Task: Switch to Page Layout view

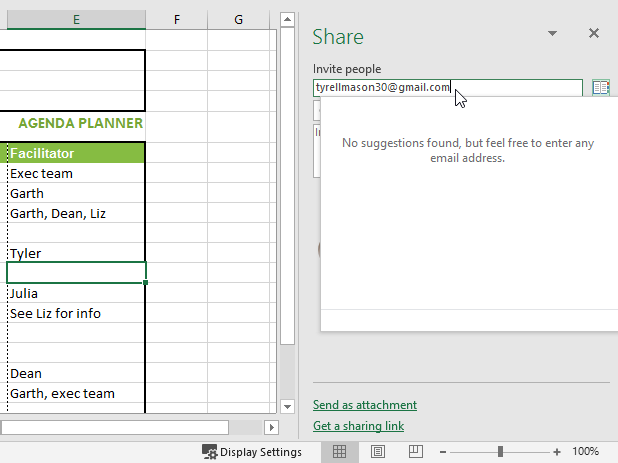Action: click(377, 452)
